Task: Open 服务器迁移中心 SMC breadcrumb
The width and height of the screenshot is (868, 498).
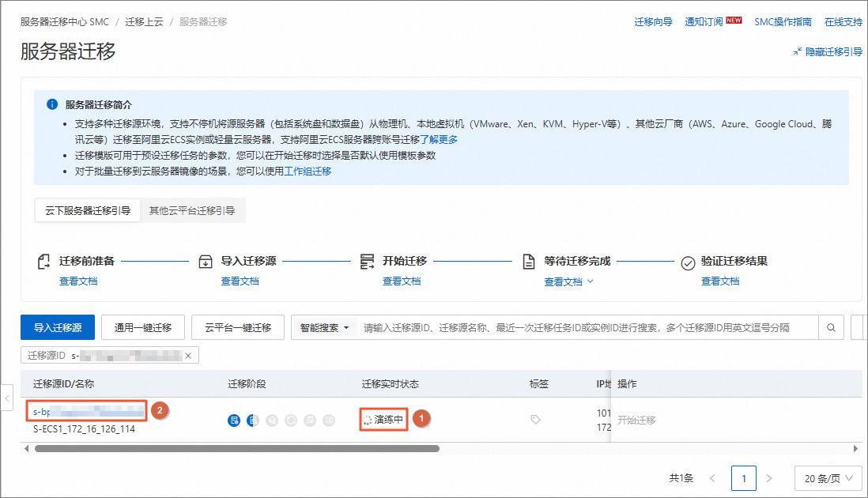Action: pyautogui.click(x=65, y=21)
